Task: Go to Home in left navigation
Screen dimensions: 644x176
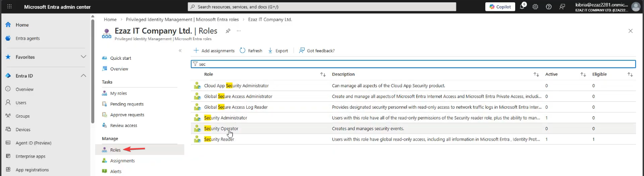Action: point(22,25)
